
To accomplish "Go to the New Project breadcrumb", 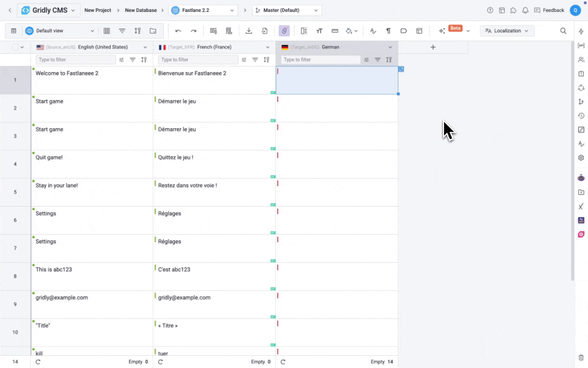I will (x=97, y=10).
